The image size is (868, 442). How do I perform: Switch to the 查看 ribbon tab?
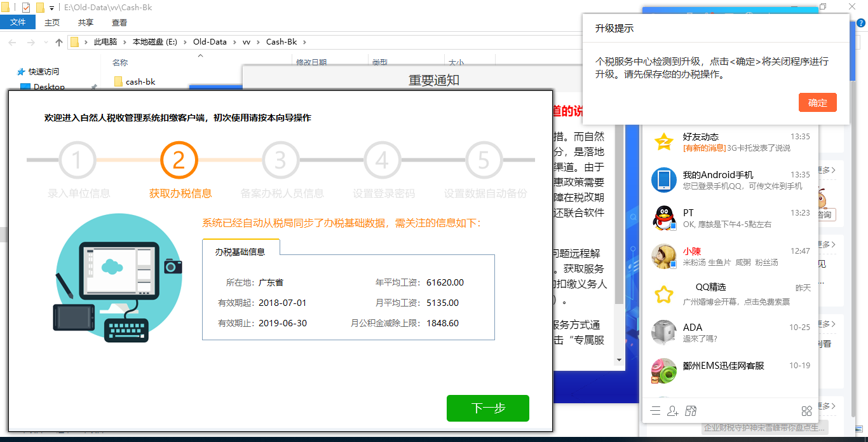click(119, 22)
